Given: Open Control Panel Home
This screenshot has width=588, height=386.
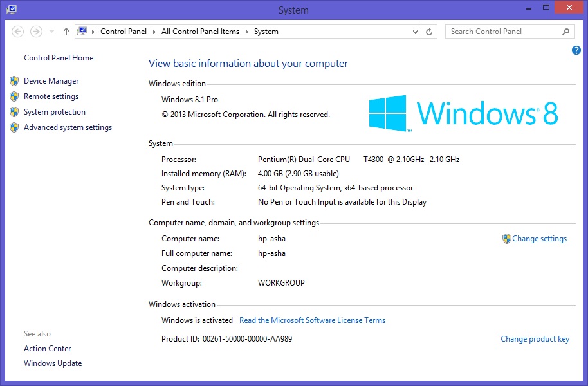Looking at the screenshot, I should 59,58.
